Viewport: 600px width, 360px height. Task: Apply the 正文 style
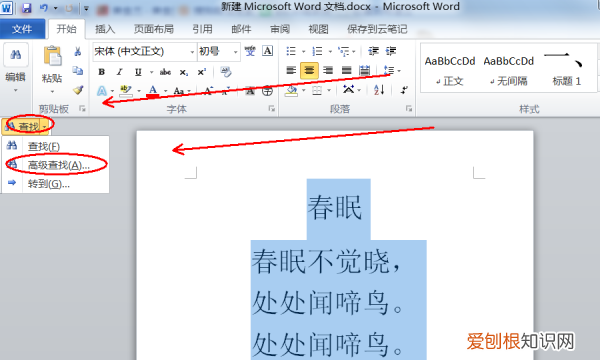[x=450, y=70]
